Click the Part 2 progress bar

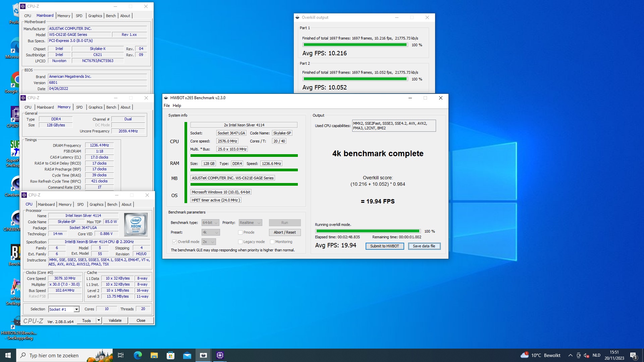pos(355,79)
